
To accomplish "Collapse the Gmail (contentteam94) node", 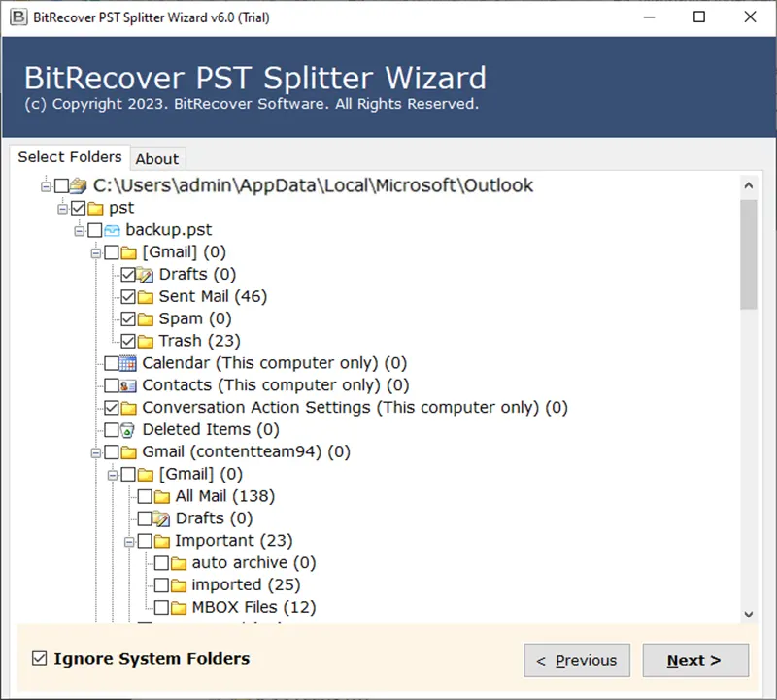I will (96, 452).
